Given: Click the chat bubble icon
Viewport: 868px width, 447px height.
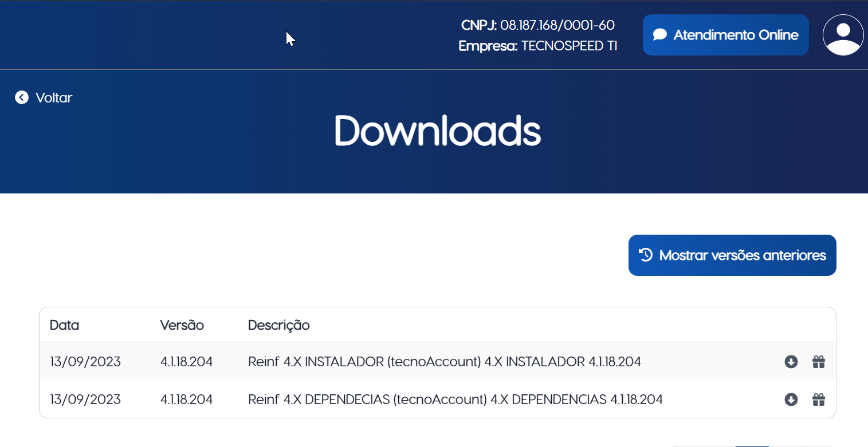Looking at the screenshot, I should tap(660, 35).
